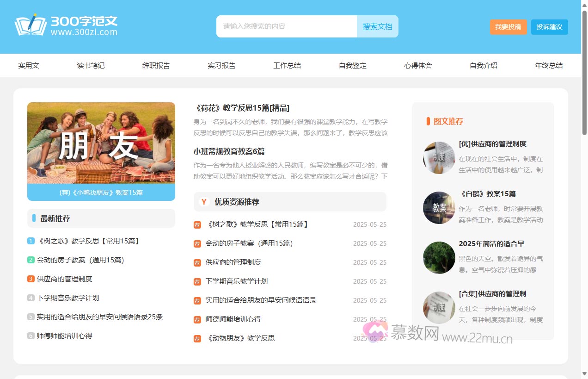Click the scroll-down arrow on the page scrollbar

[584, 374]
